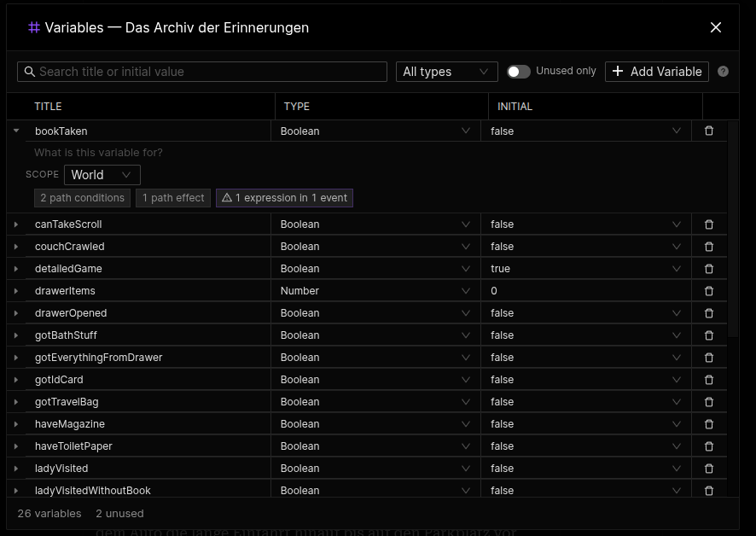The width and height of the screenshot is (756, 536).
Task: Delete the ladyVisitedWithoutBook variable
Action: coord(709,491)
